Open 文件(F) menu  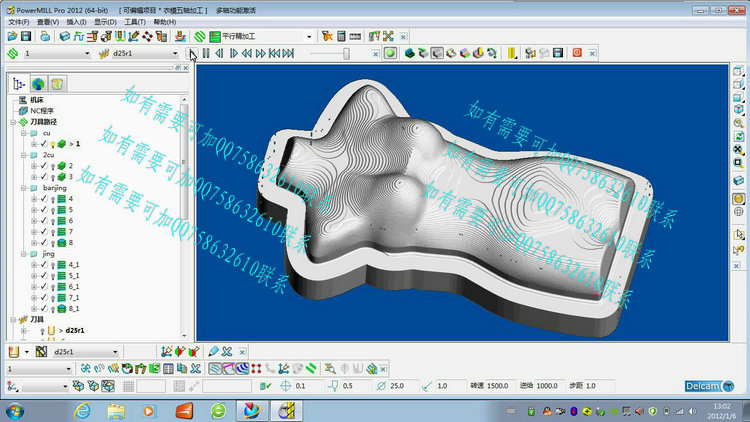pyautogui.click(x=19, y=22)
